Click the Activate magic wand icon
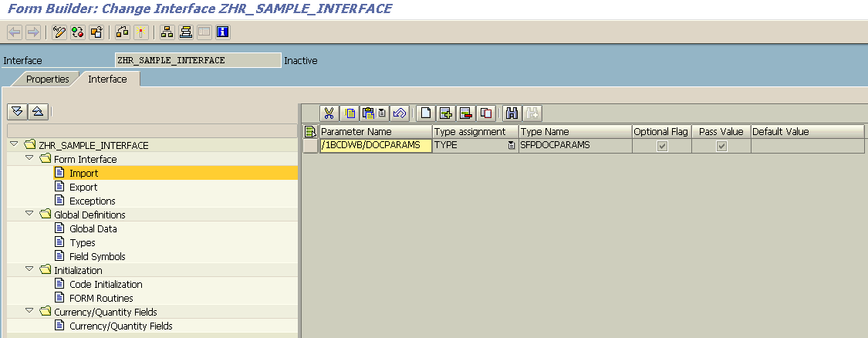This screenshot has width=868, height=338. (x=140, y=32)
